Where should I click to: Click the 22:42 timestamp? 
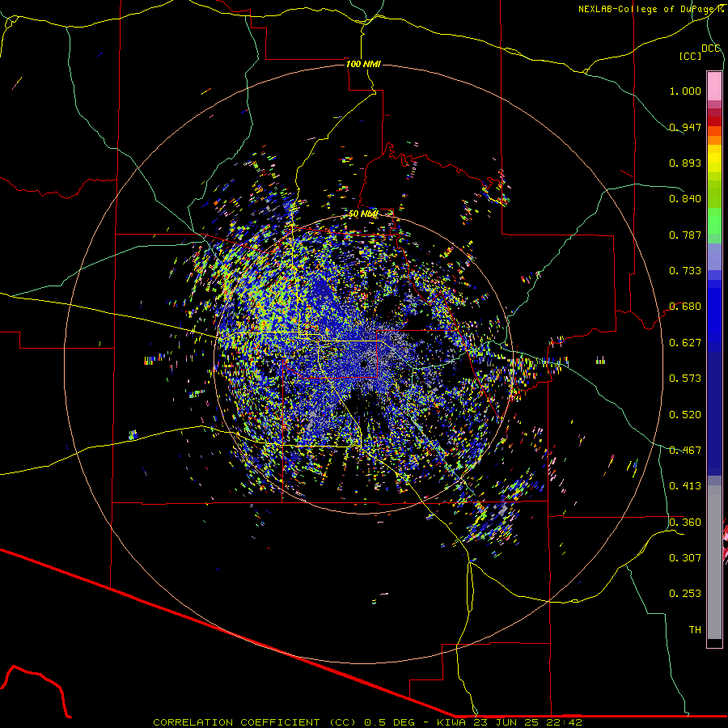point(564,722)
